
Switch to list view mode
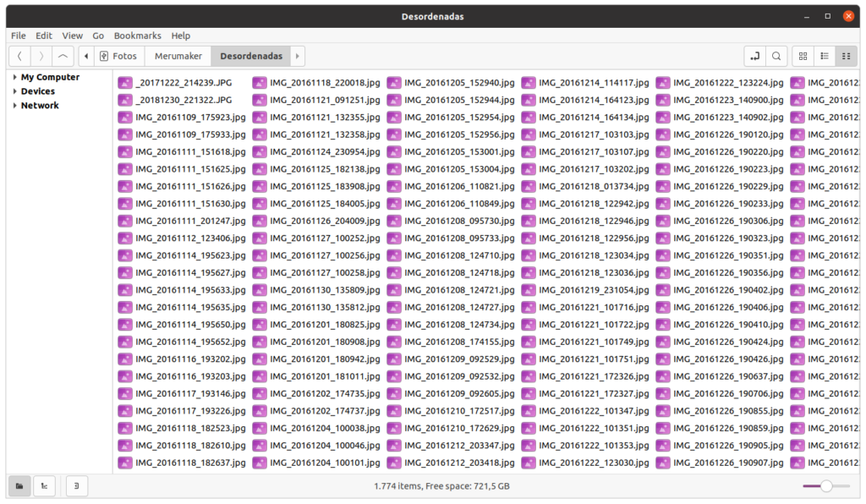pyautogui.click(x=824, y=57)
